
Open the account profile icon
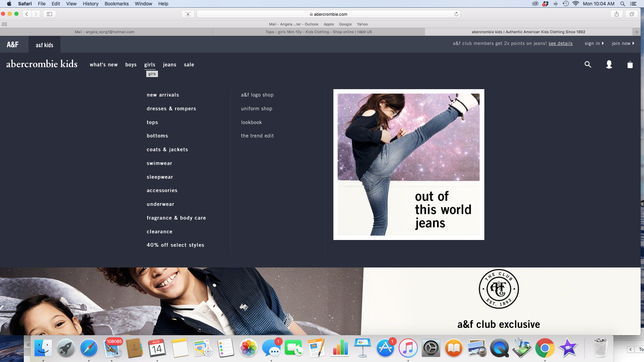click(x=609, y=64)
